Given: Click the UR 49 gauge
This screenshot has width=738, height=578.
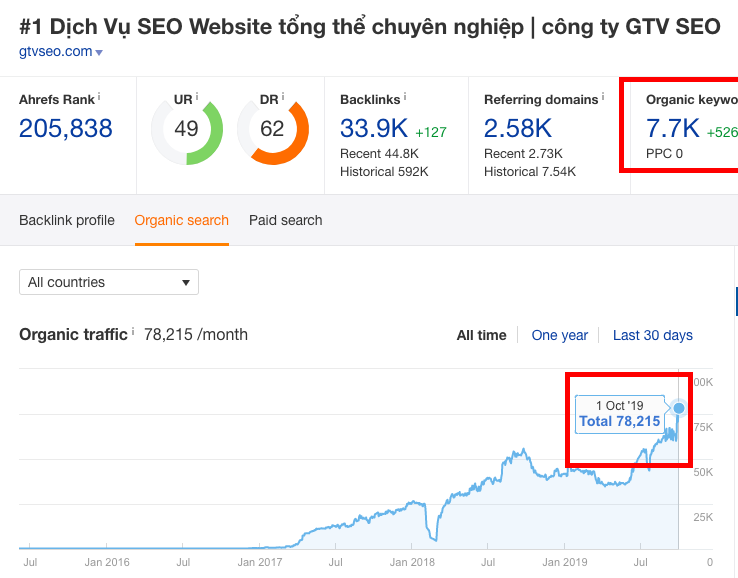Looking at the screenshot, I should tap(187, 128).
